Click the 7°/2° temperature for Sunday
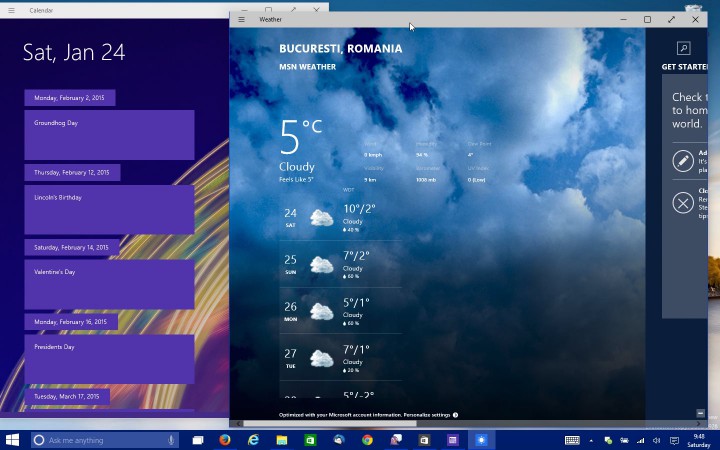The height and width of the screenshot is (450, 720). tap(356, 256)
